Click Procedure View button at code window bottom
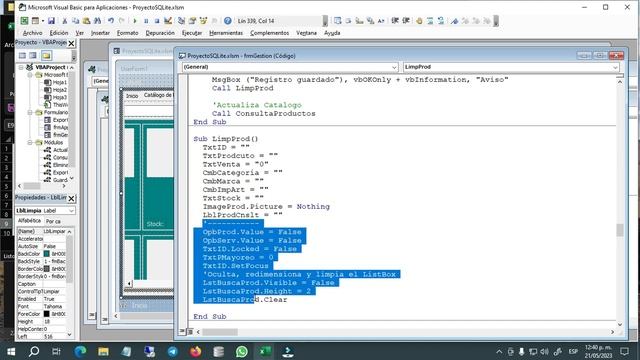This screenshot has width=640, height=360. (182, 332)
